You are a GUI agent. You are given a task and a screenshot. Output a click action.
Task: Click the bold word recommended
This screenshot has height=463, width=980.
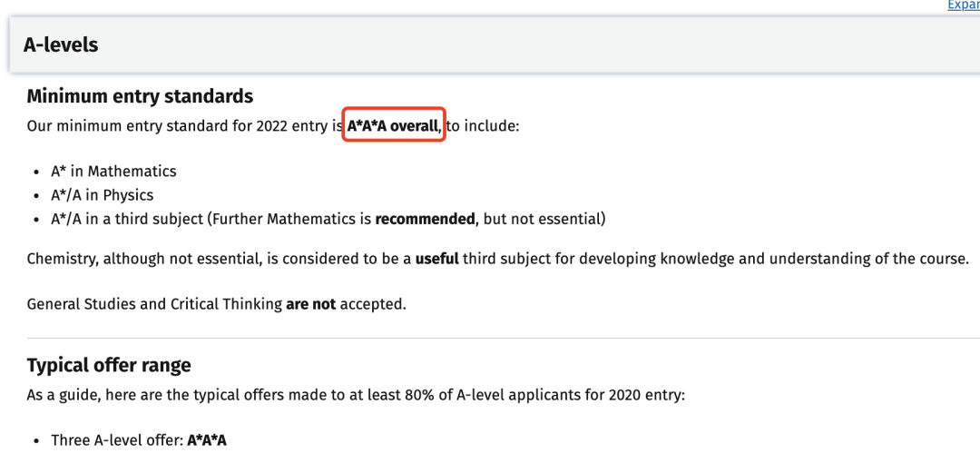(425, 220)
